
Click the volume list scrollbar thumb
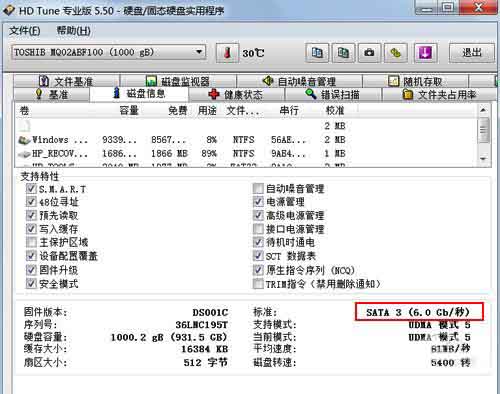pos(483,130)
